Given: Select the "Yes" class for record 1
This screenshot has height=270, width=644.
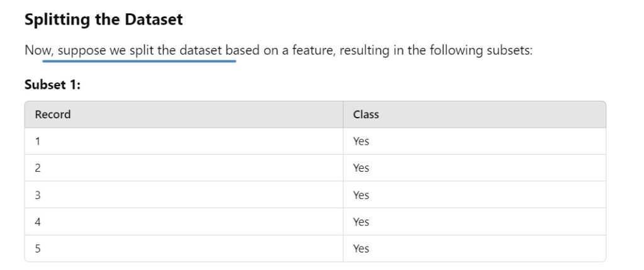Looking at the screenshot, I should tap(361, 142).
